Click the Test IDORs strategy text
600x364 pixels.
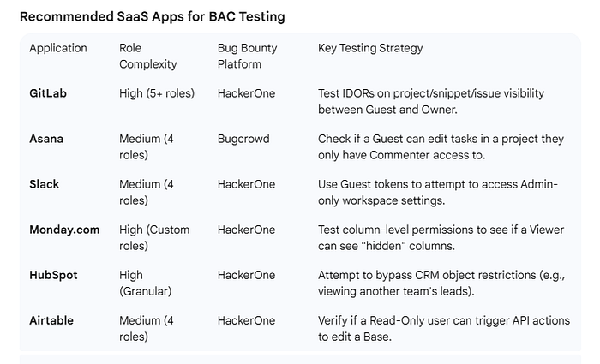pos(431,101)
